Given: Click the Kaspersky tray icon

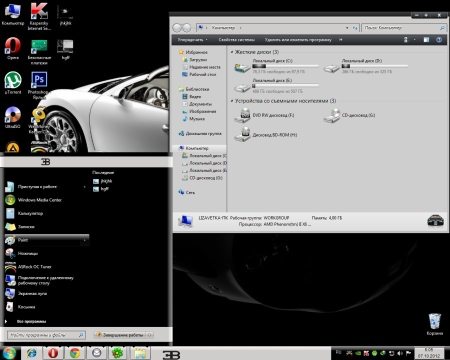Looking at the screenshot, I should click(x=366, y=353).
